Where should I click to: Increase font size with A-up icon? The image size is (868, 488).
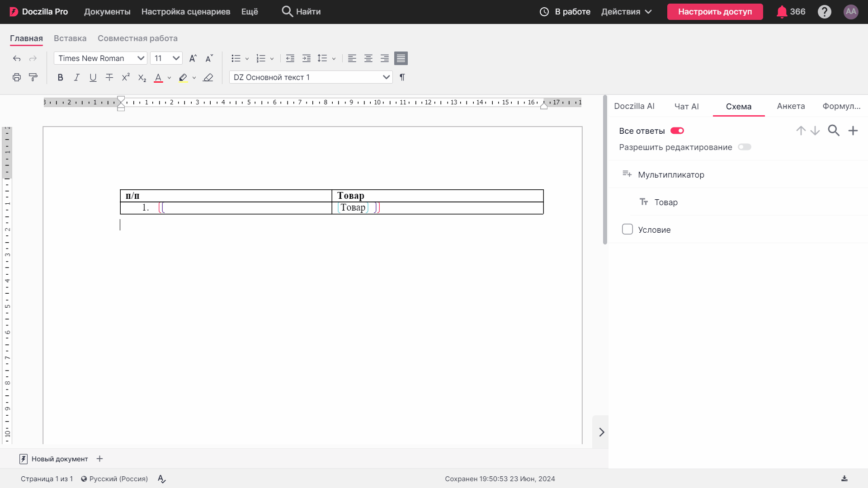193,58
